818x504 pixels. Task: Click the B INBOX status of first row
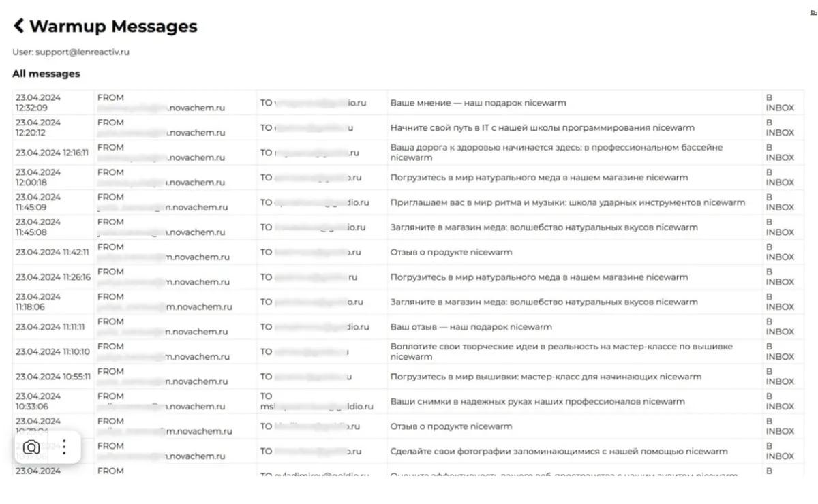780,103
